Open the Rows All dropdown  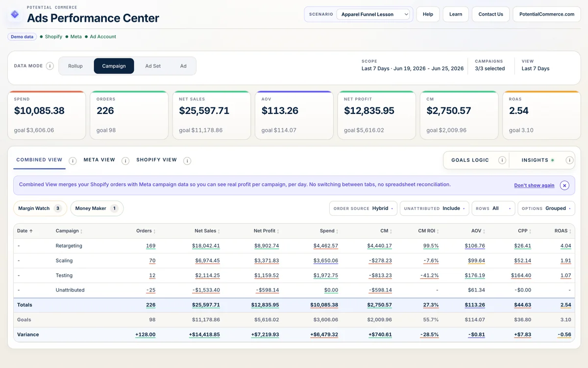pyautogui.click(x=493, y=209)
